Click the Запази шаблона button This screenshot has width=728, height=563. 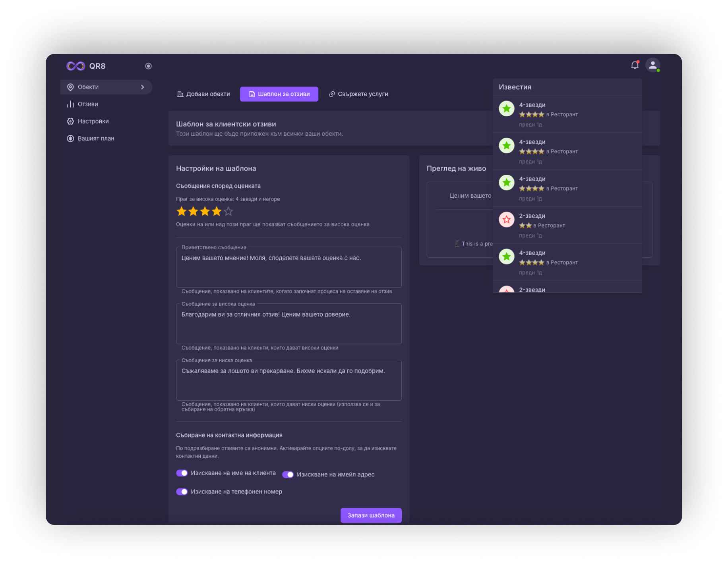pyautogui.click(x=371, y=515)
